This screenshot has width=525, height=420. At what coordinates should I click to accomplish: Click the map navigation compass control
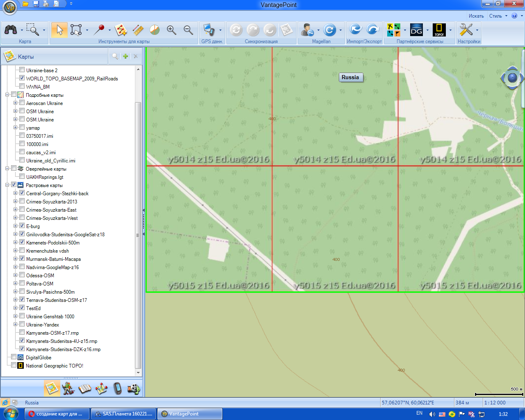(512, 78)
